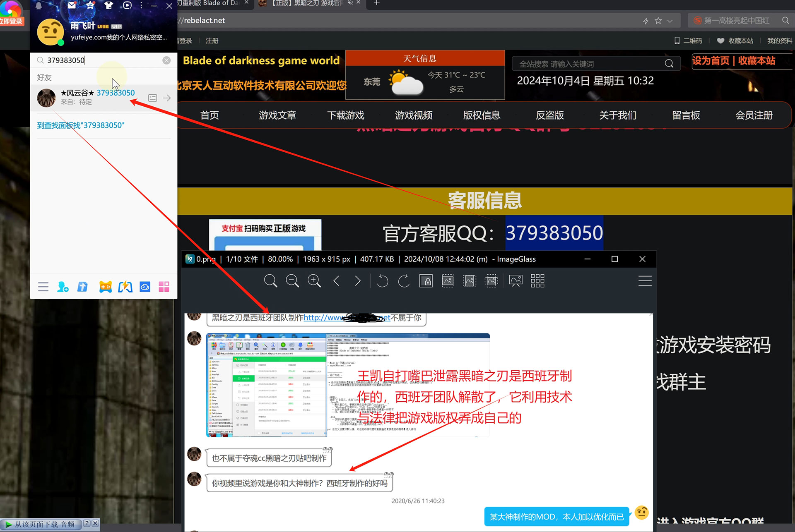Go to previous image in ImageGlass
This screenshot has height=532, width=795.
point(336,281)
